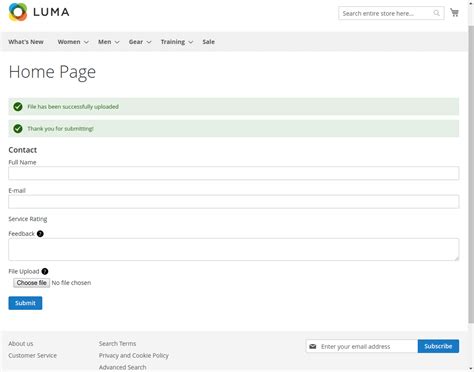Screen dimensions: 474x372
Task: Expand the Training menu chevron
Action: (x=191, y=42)
